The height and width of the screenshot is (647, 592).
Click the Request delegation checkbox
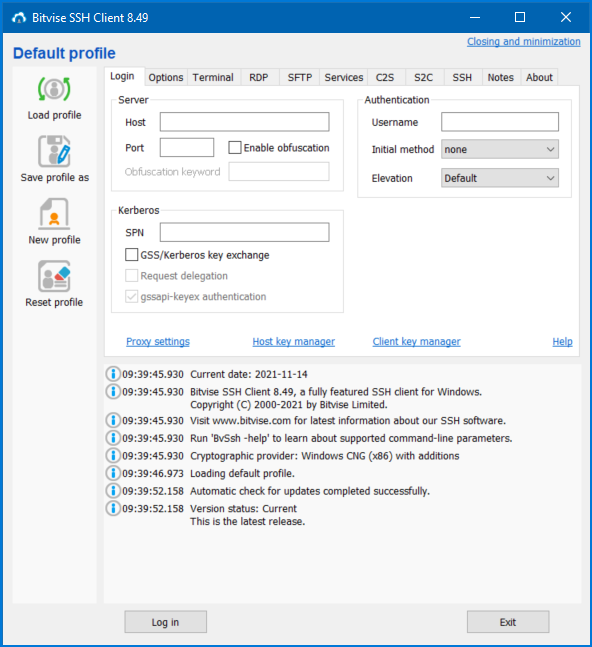pyautogui.click(x=132, y=276)
